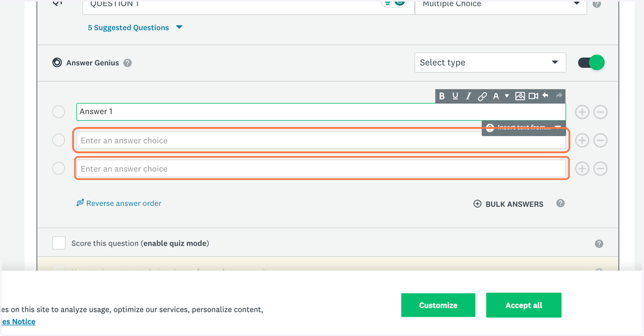Click the plus icon beside Bulk Answers
This screenshot has width=644, height=336.
click(x=477, y=204)
